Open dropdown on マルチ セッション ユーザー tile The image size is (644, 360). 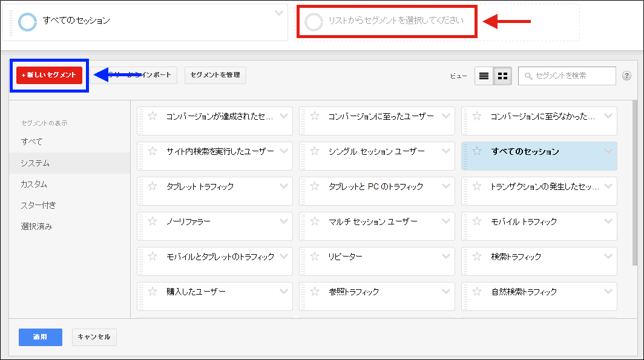[x=446, y=221]
